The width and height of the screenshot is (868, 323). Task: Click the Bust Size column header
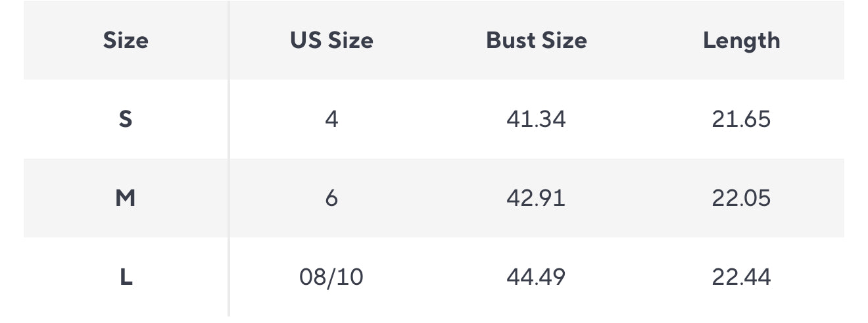[x=536, y=41]
